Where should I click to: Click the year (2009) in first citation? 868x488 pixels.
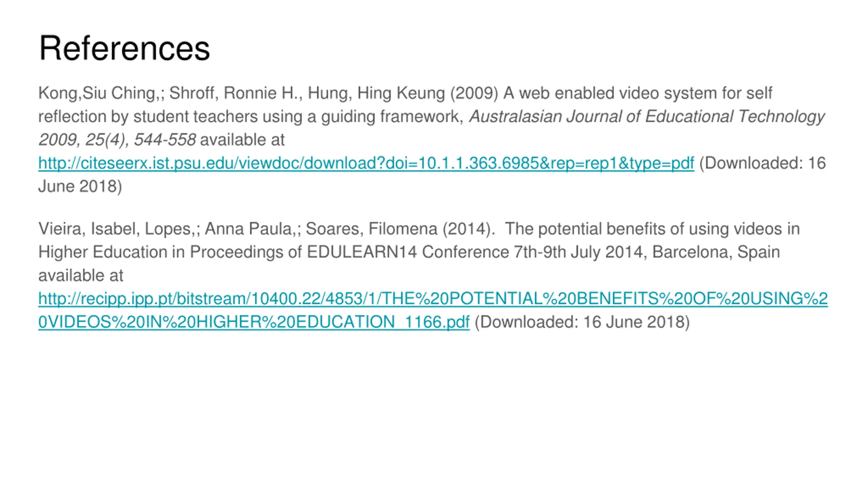[x=474, y=93]
